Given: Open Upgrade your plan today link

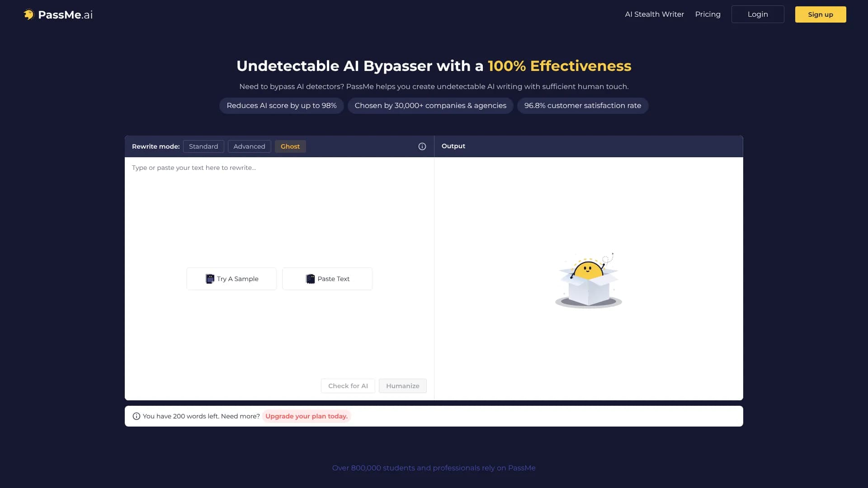Looking at the screenshot, I should tap(306, 416).
